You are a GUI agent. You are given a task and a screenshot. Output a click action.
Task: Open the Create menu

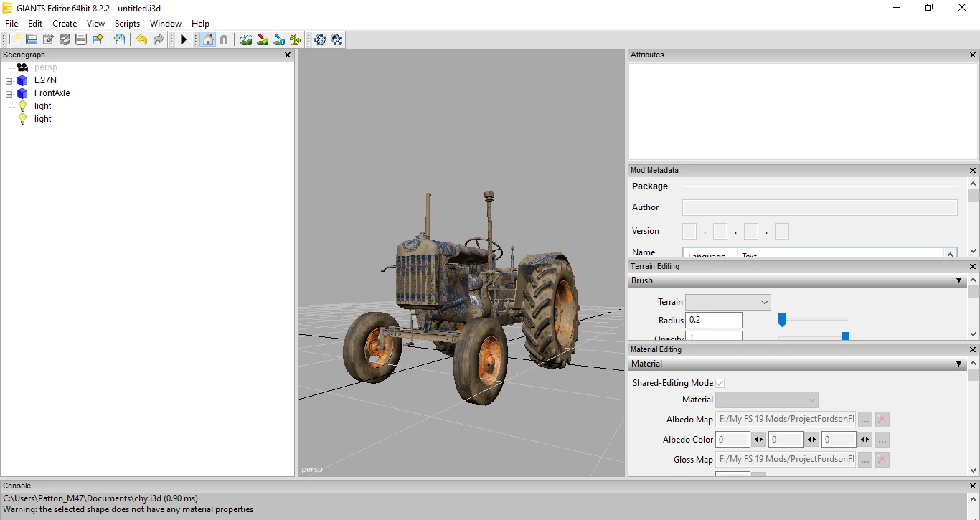click(x=65, y=24)
